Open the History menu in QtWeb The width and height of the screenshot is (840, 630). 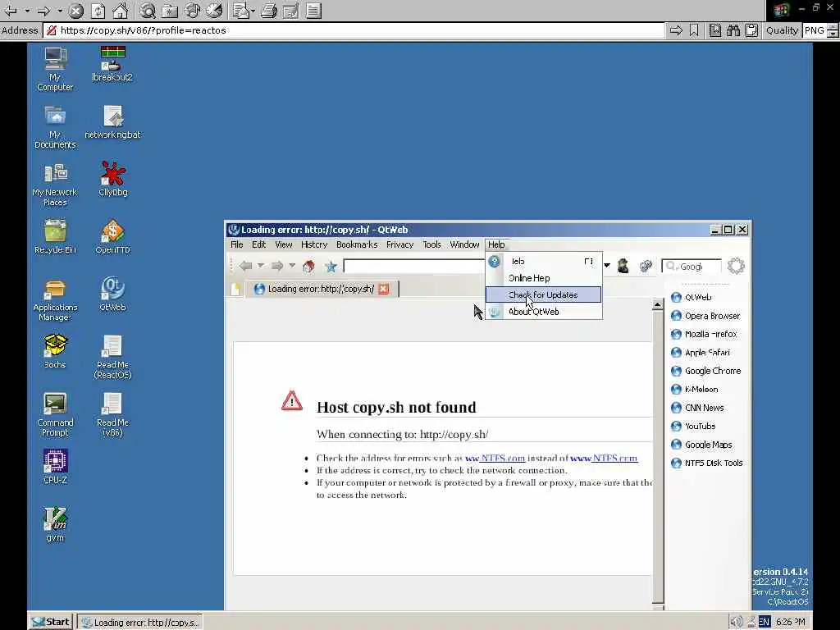pyautogui.click(x=314, y=244)
